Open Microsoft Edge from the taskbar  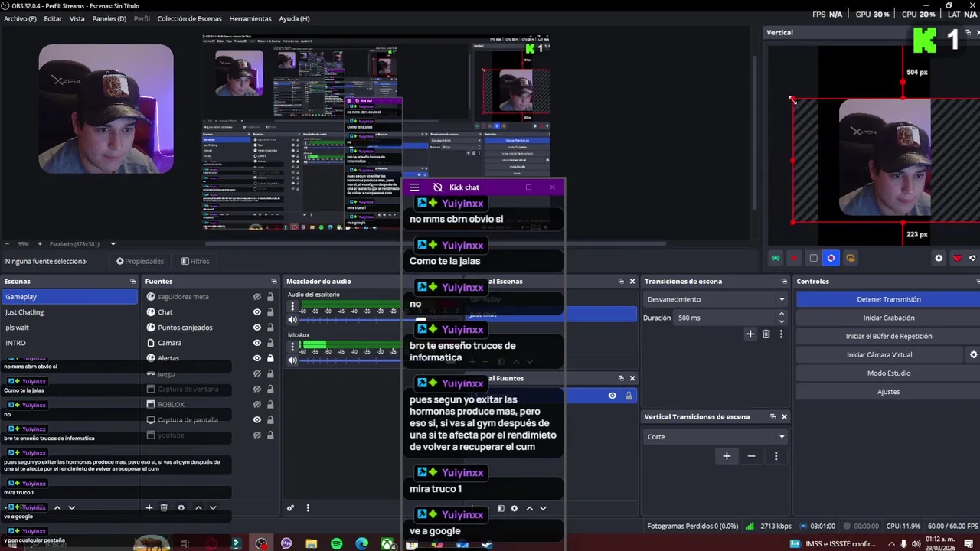(362, 543)
